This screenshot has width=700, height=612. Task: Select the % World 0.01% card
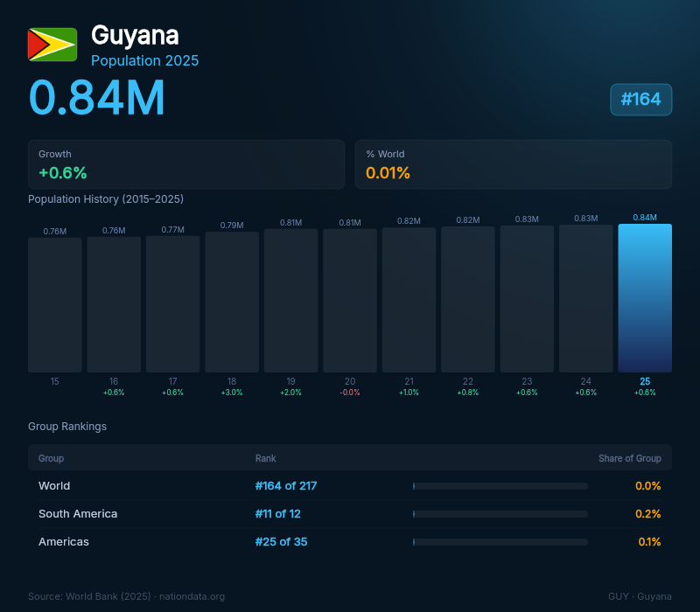tap(514, 164)
